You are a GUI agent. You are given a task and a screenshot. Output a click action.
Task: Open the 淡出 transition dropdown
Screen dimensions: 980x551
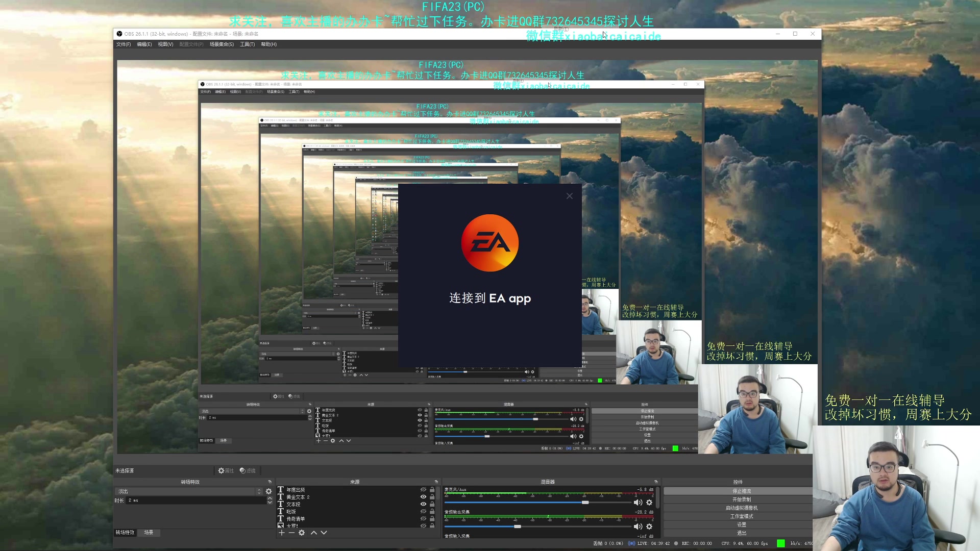tap(189, 491)
